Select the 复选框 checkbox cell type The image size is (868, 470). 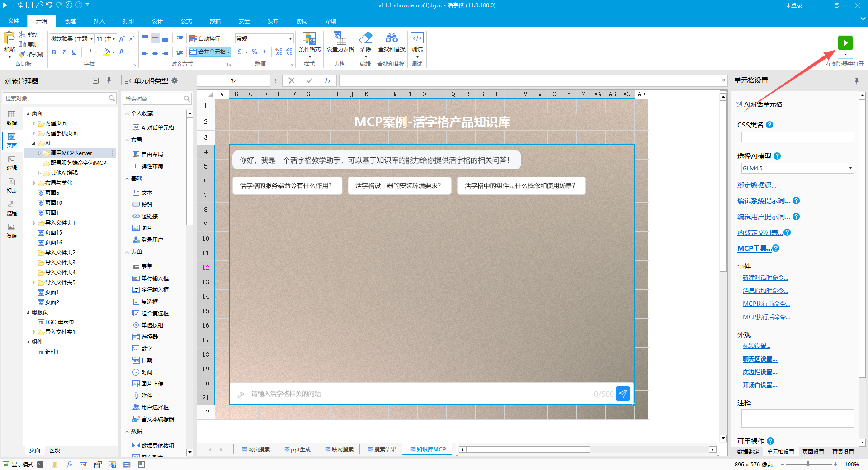tap(150, 301)
